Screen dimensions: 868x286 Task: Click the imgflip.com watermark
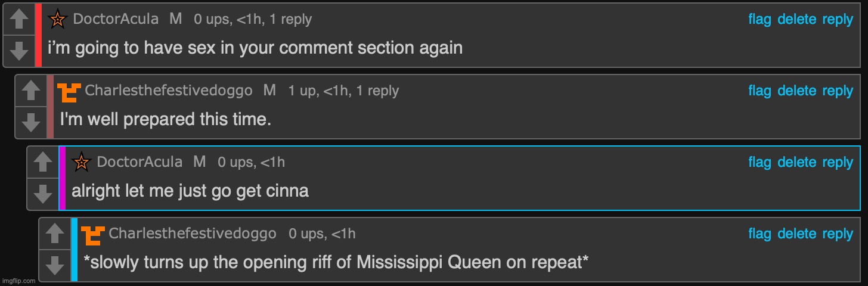pyautogui.click(x=19, y=281)
